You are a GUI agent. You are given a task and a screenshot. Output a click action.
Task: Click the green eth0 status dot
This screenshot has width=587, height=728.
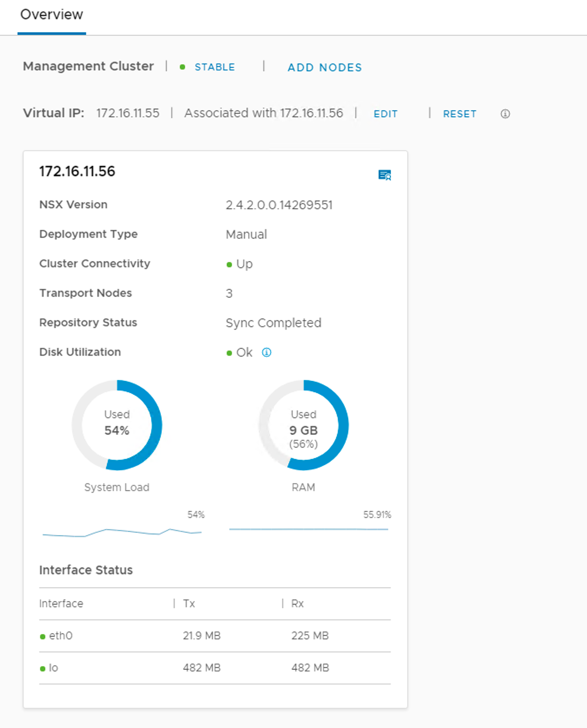click(x=43, y=636)
